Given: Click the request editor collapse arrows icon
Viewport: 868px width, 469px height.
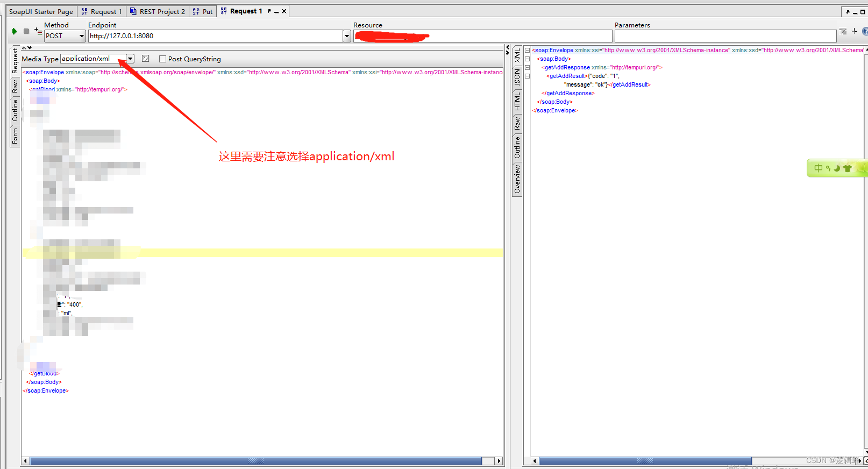Looking at the screenshot, I should (26, 47).
